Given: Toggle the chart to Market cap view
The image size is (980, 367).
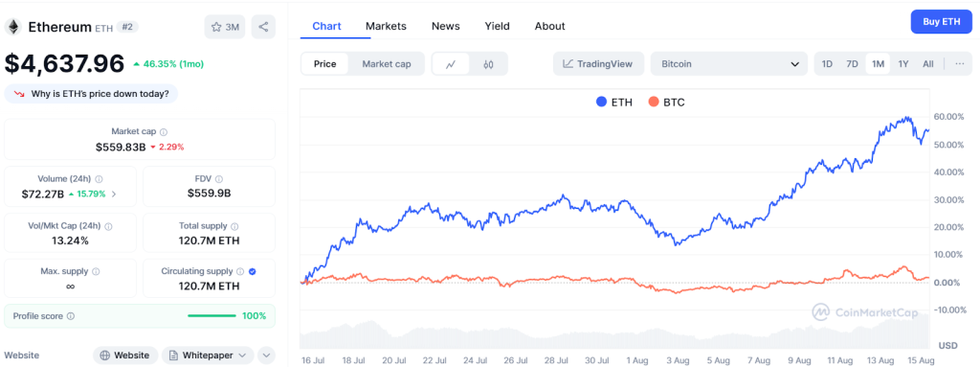Looking at the screenshot, I should coord(387,64).
